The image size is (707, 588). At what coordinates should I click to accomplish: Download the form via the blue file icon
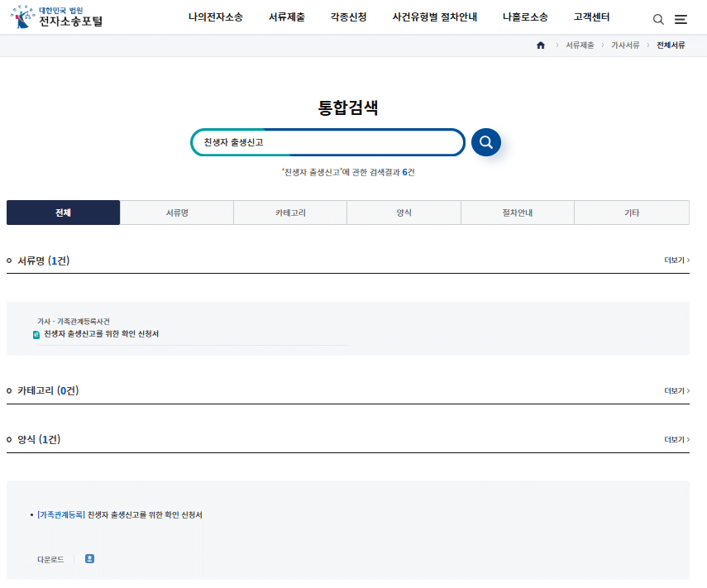89,558
